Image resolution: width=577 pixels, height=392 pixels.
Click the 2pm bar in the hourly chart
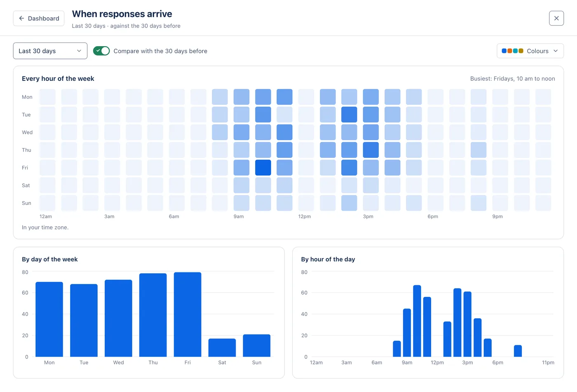point(457,323)
